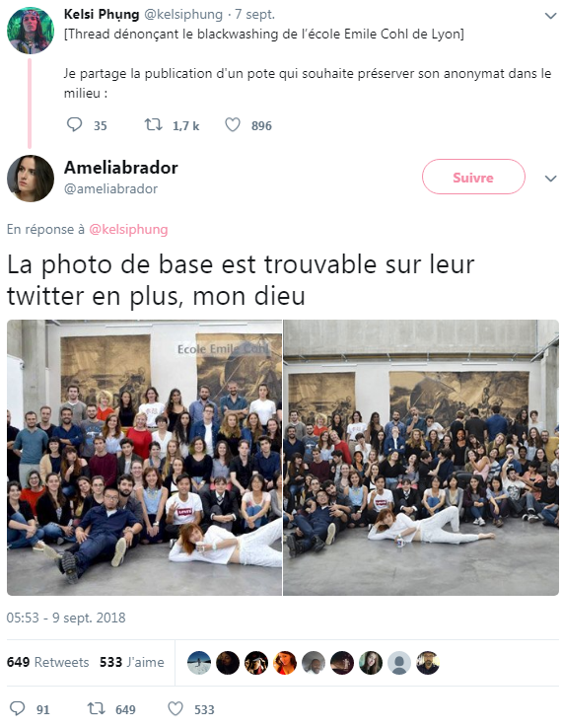View the 533 J'aime likes list

click(132, 662)
